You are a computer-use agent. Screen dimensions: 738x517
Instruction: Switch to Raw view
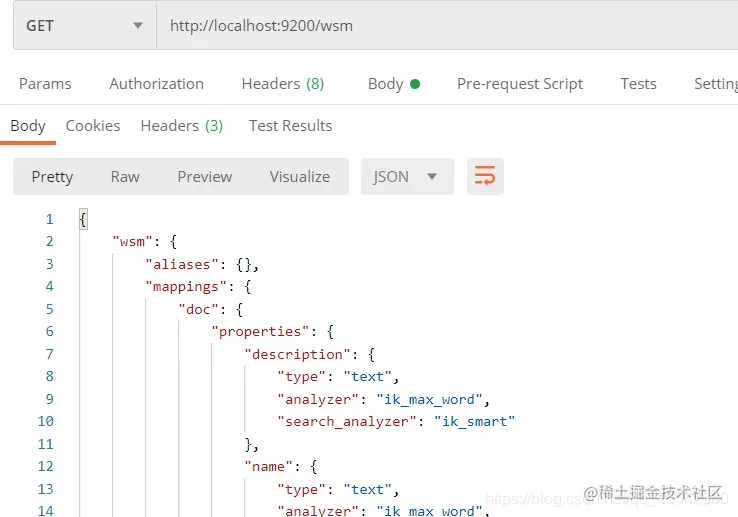click(x=125, y=177)
